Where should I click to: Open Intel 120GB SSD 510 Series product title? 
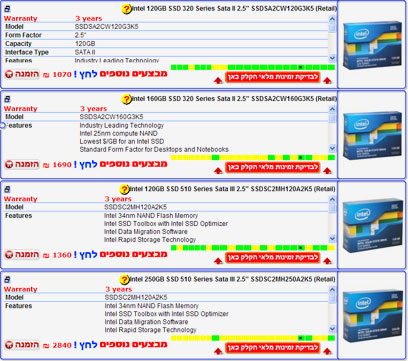click(232, 189)
